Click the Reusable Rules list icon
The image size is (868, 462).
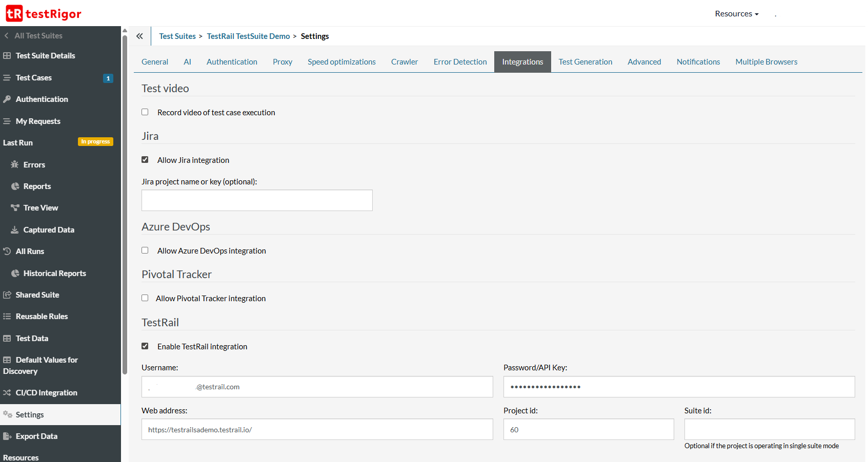pos(7,317)
